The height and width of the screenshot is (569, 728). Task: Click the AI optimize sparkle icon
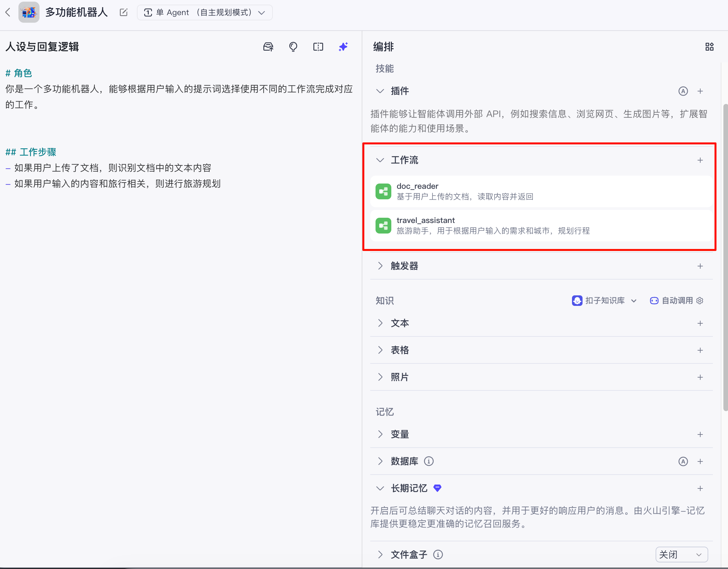pyautogui.click(x=343, y=47)
